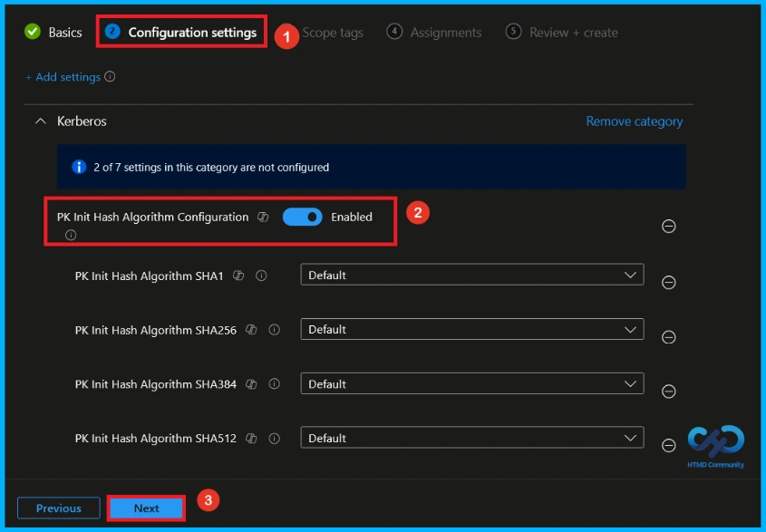The image size is (766, 532).
Task: Show info for PK Init Hash Algorithm SHA512
Action: (275, 439)
